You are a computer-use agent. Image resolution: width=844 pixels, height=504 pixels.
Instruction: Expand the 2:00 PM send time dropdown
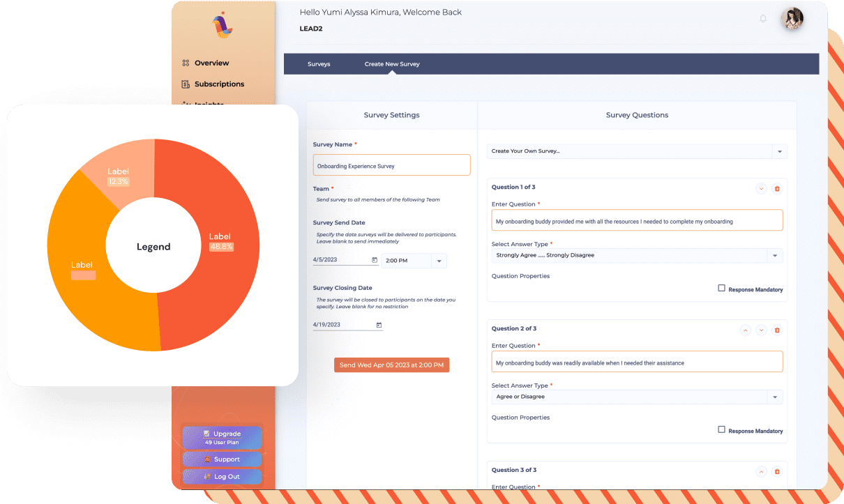pos(439,261)
